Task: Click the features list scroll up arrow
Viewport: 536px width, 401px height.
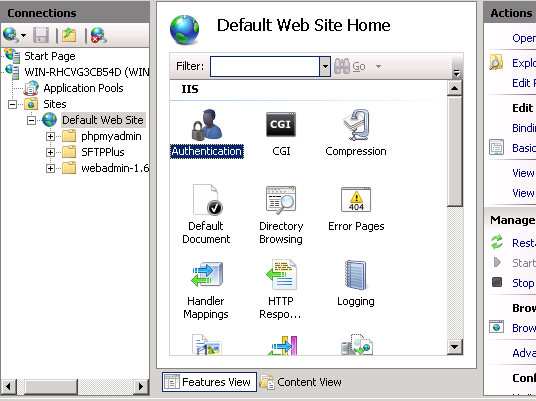Action: tap(454, 88)
